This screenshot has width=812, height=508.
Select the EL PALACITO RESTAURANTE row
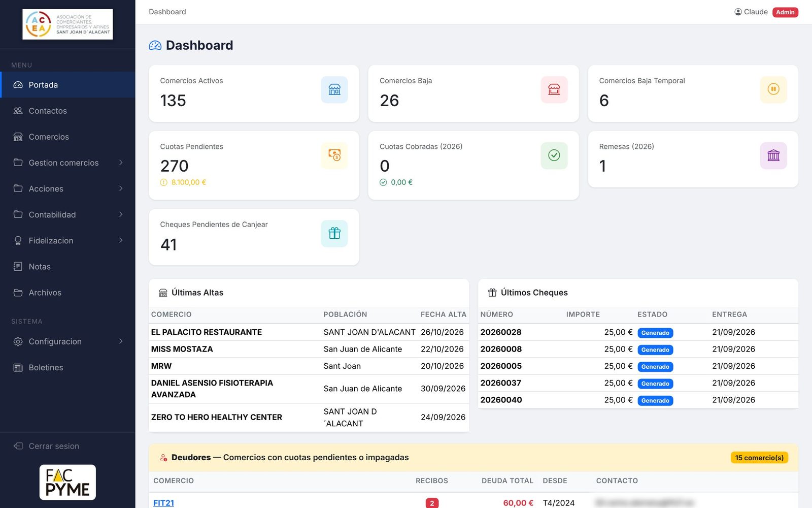309,332
